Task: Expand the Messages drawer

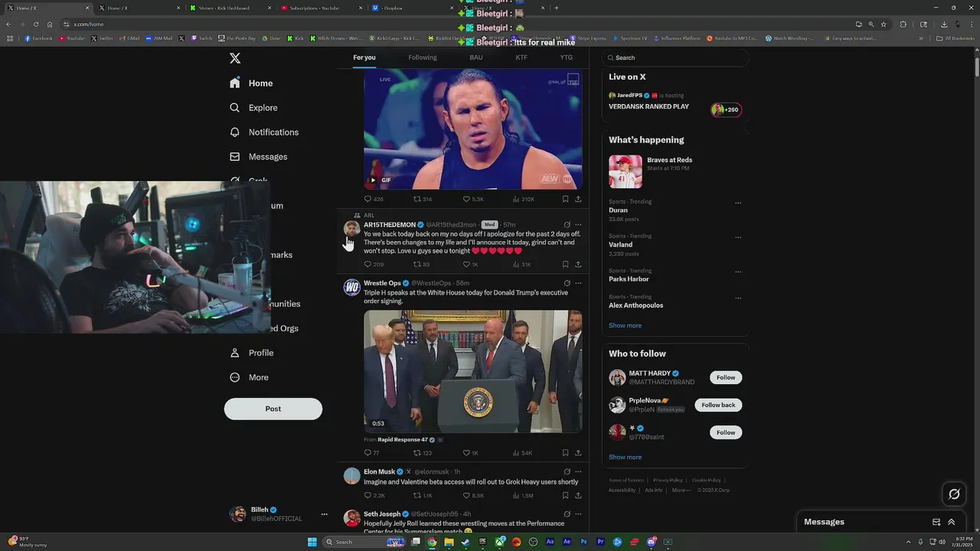Action: pyautogui.click(x=952, y=522)
